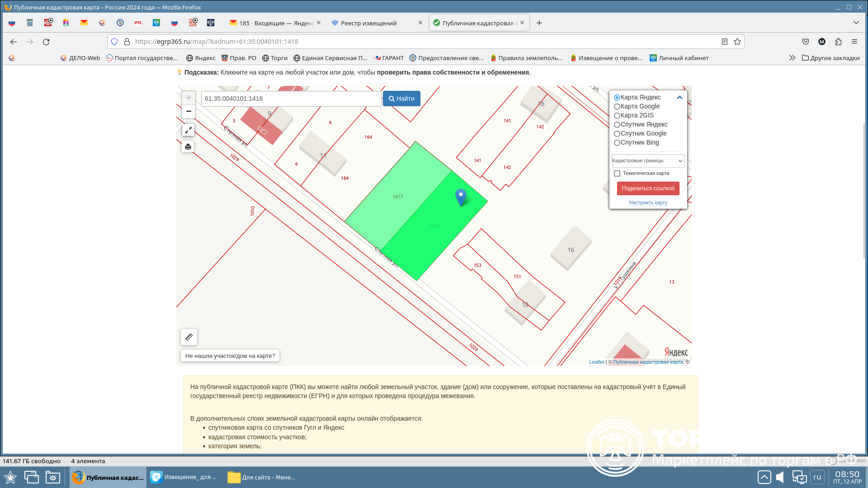The image size is (868, 488).
Task: Switch to Реестр извещений tab
Action: [x=368, y=23]
